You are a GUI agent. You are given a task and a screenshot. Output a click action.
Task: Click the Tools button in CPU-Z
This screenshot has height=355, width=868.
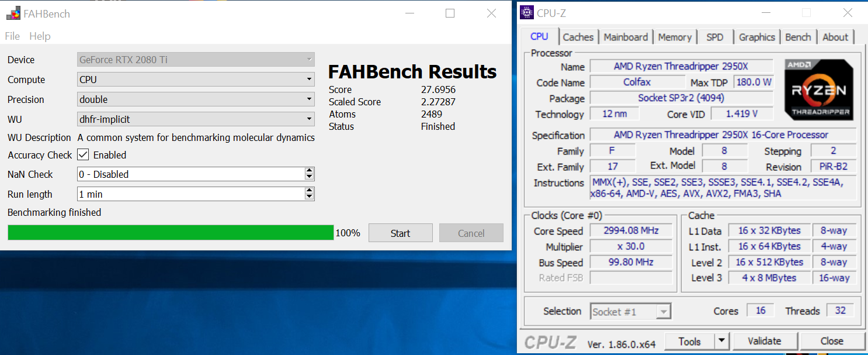pyautogui.click(x=689, y=341)
